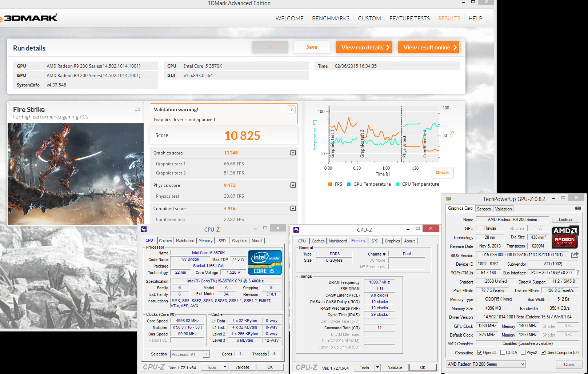Switch to Caches tab in left CPU-Z
Viewport: 588px width, 374px height.
(165, 241)
